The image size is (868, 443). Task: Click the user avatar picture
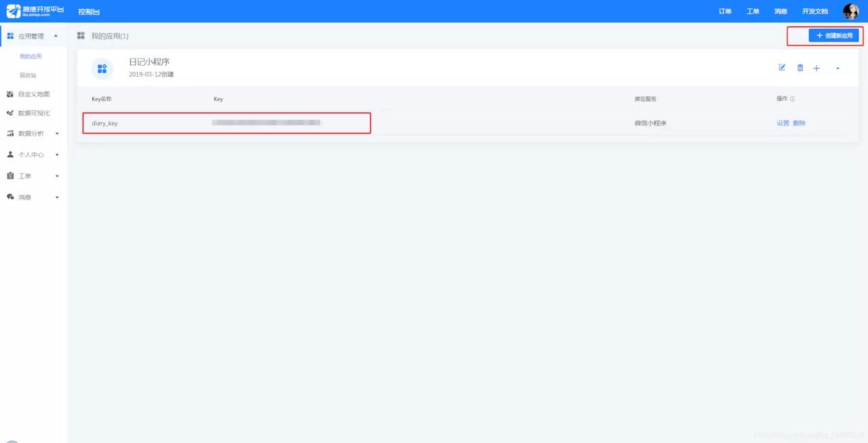coord(850,12)
